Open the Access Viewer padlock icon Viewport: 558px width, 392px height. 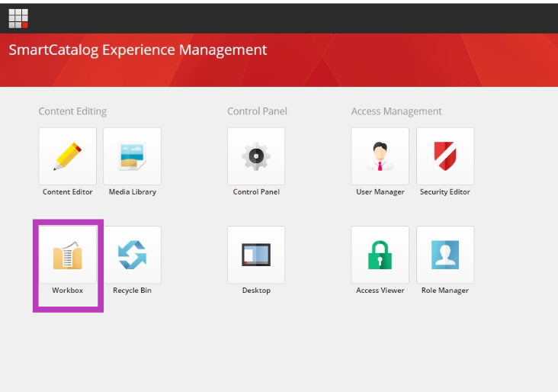point(380,255)
